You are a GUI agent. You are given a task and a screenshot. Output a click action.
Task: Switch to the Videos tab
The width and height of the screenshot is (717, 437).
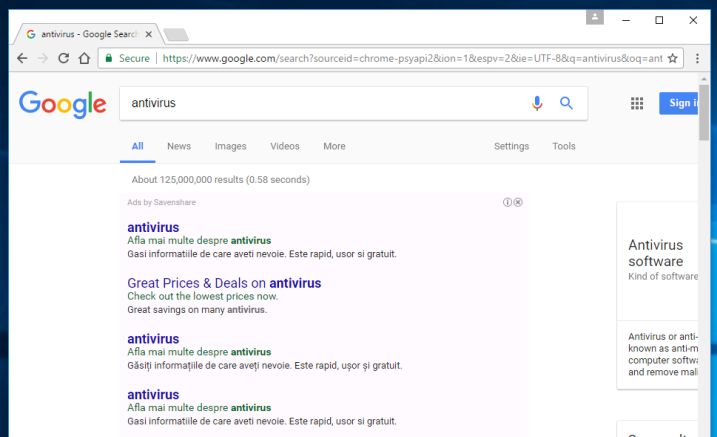click(x=284, y=146)
